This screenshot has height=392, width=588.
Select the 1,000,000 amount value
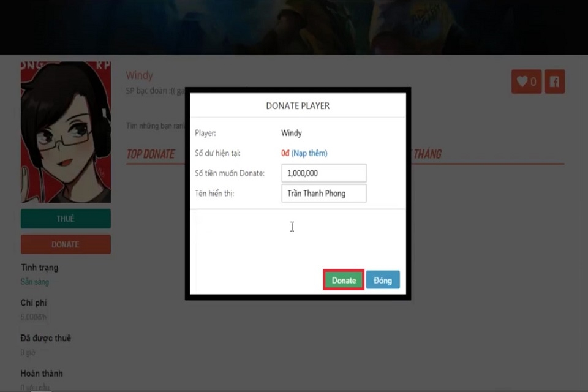pyautogui.click(x=303, y=173)
